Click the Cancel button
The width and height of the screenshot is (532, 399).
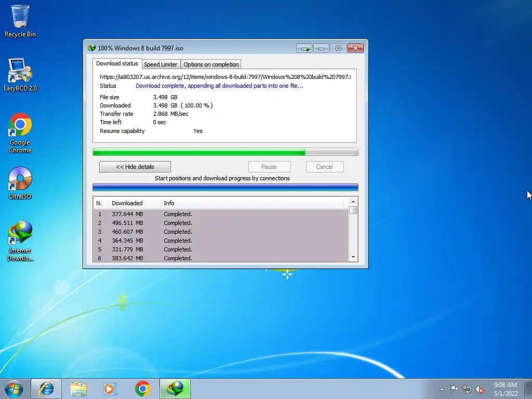(x=325, y=167)
